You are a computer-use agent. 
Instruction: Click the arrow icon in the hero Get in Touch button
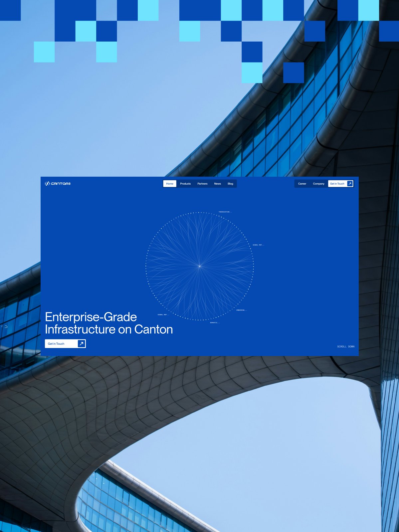coord(81,344)
